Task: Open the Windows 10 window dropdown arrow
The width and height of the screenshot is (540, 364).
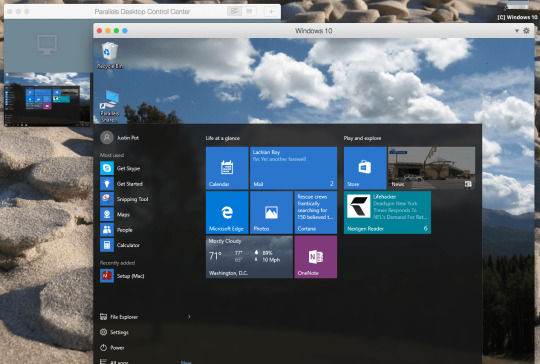Action: click(x=516, y=31)
